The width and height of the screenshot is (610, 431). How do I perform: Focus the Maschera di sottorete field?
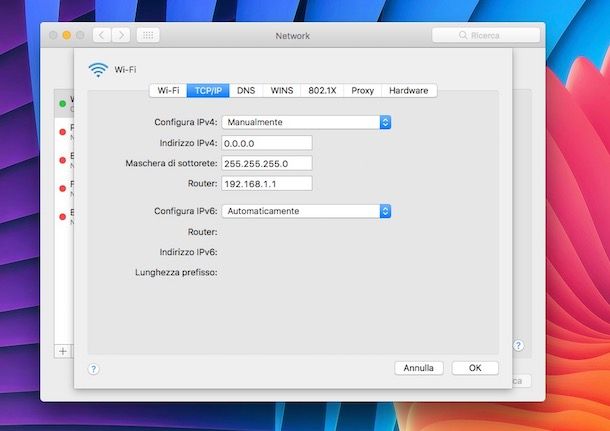(x=267, y=163)
